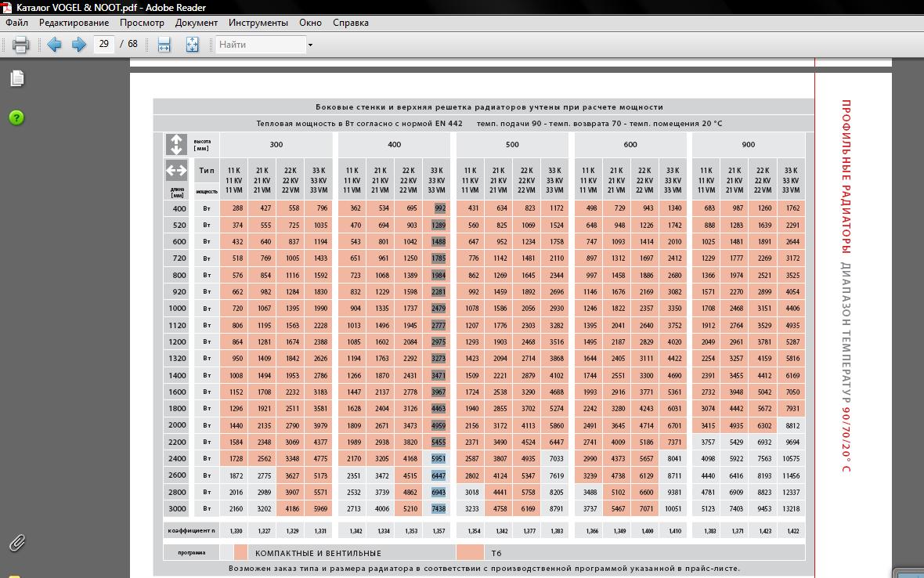Open the Документ menu

point(197,23)
